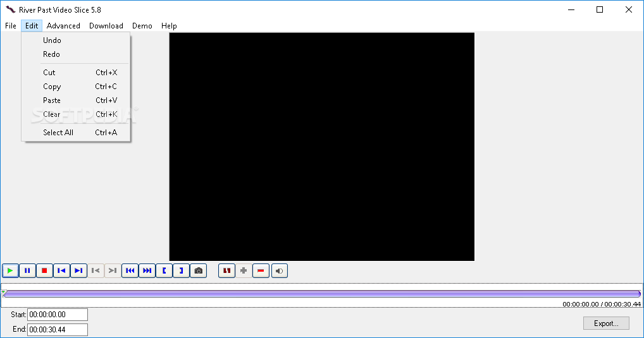
Task: Step back one frame with blue arrow
Action: click(x=61, y=271)
